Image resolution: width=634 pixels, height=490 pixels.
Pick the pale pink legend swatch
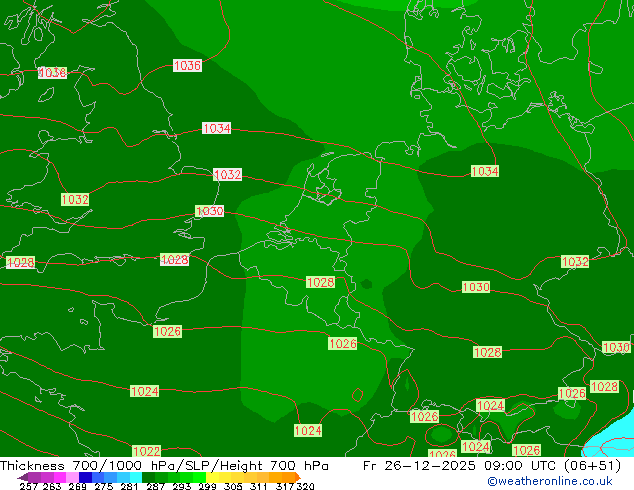tap(72, 477)
